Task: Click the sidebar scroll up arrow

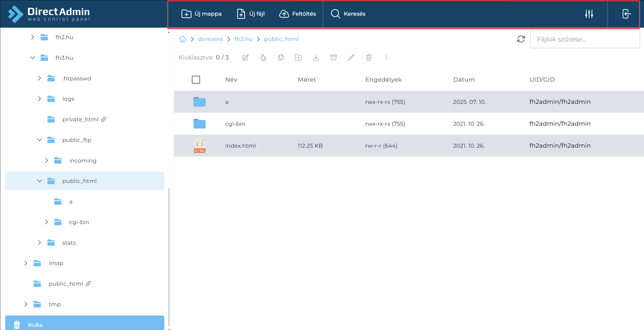Action: tap(169, 33)
